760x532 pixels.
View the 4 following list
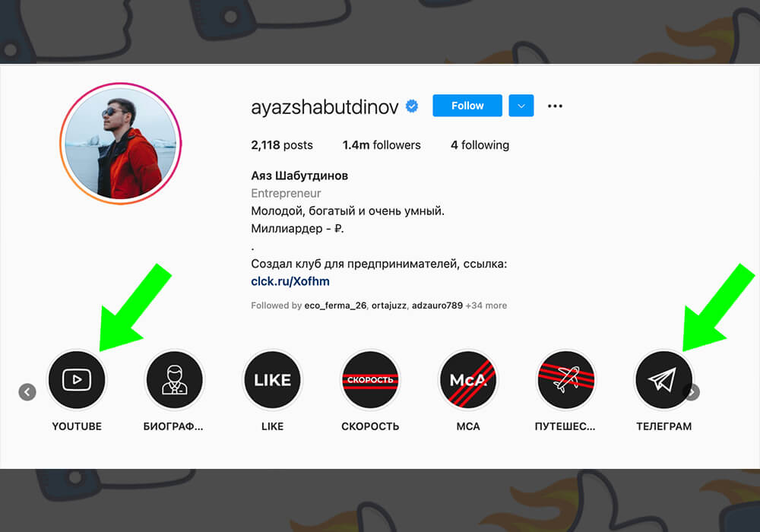coord(480,145)
